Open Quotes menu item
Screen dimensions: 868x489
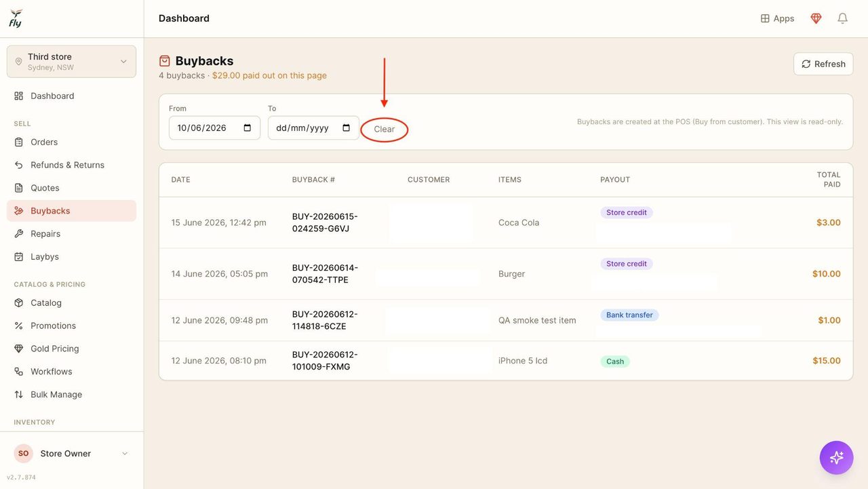click(71, 188)
